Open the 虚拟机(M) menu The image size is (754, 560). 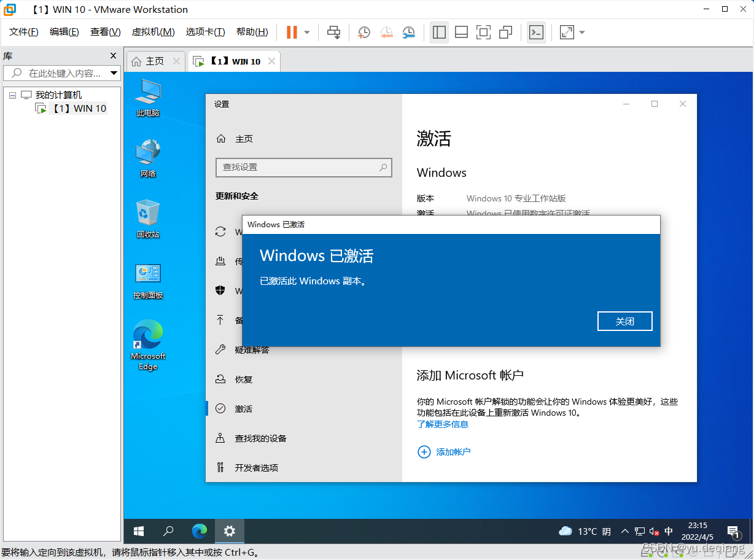click(154, 32)
